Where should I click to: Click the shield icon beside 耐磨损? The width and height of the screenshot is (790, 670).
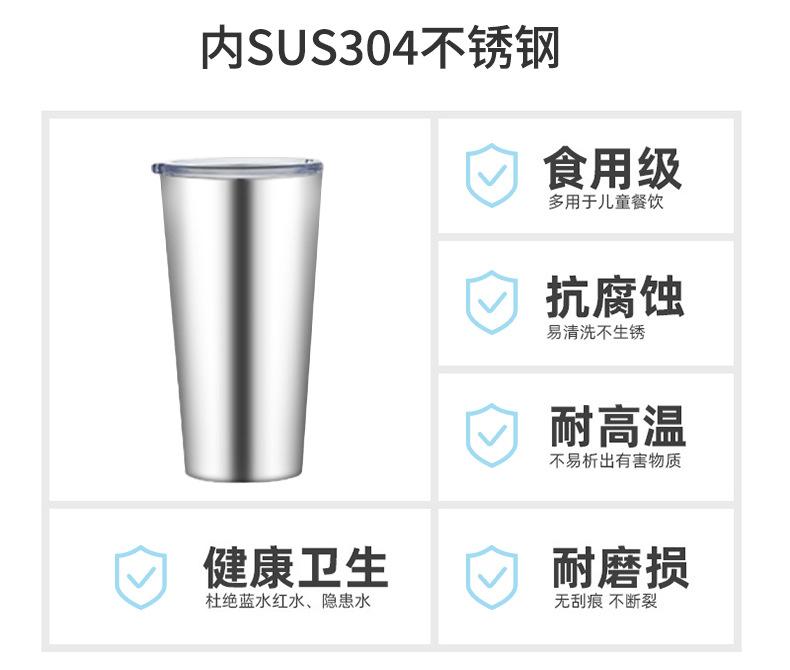[492, 577]
